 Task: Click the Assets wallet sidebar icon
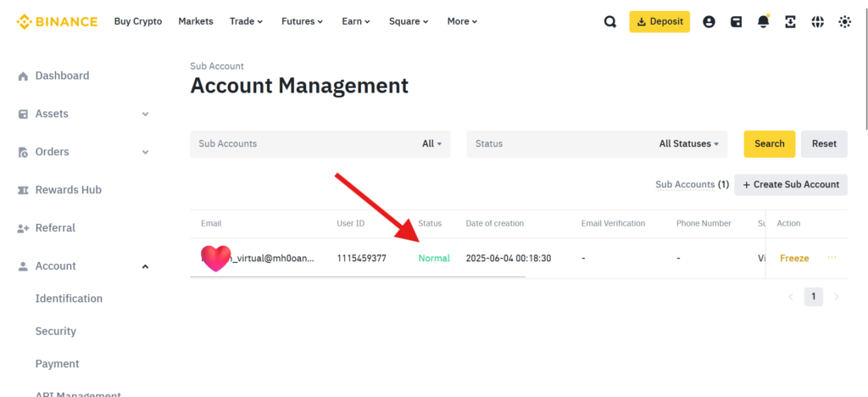tap(23, 114)
